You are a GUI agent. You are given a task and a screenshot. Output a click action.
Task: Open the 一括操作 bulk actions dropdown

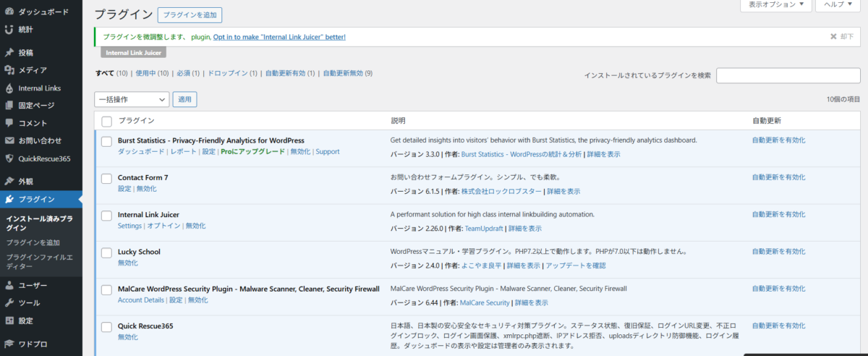132,99
